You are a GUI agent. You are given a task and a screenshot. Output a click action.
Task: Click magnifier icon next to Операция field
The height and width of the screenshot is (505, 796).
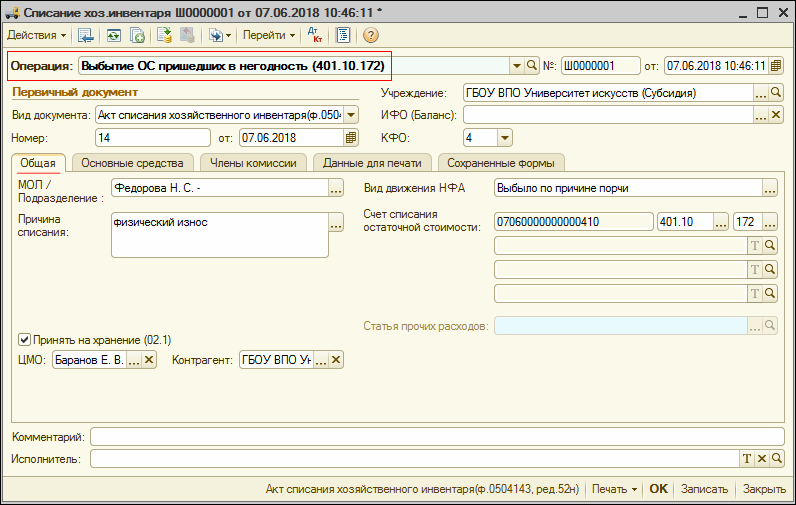pyautogui.click(x=532, y=66)
